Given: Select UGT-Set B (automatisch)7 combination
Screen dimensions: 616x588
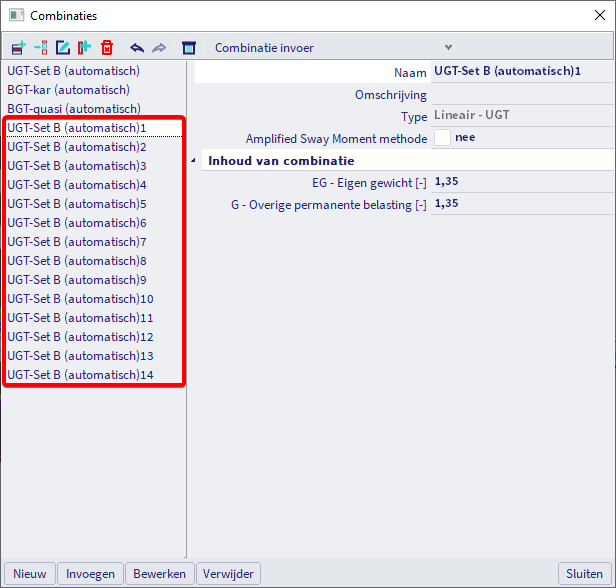Looking at the screenshot, I should coord(77,242).
